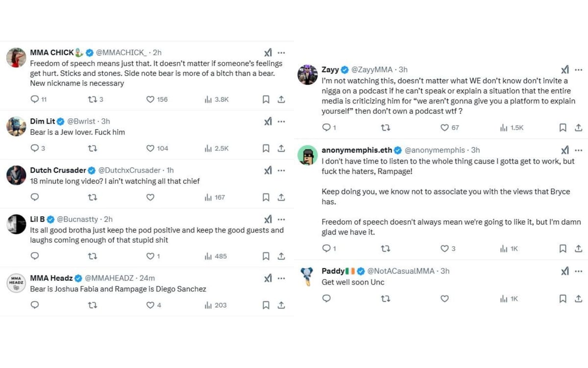Share the Lil B tweet
The height and width of the screenshot is (368, 588).
pos(281,256)
